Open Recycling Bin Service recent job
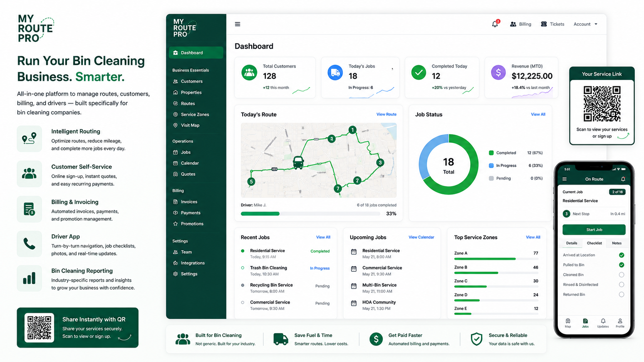Screen dimensions: 644x362 [285, 288]
